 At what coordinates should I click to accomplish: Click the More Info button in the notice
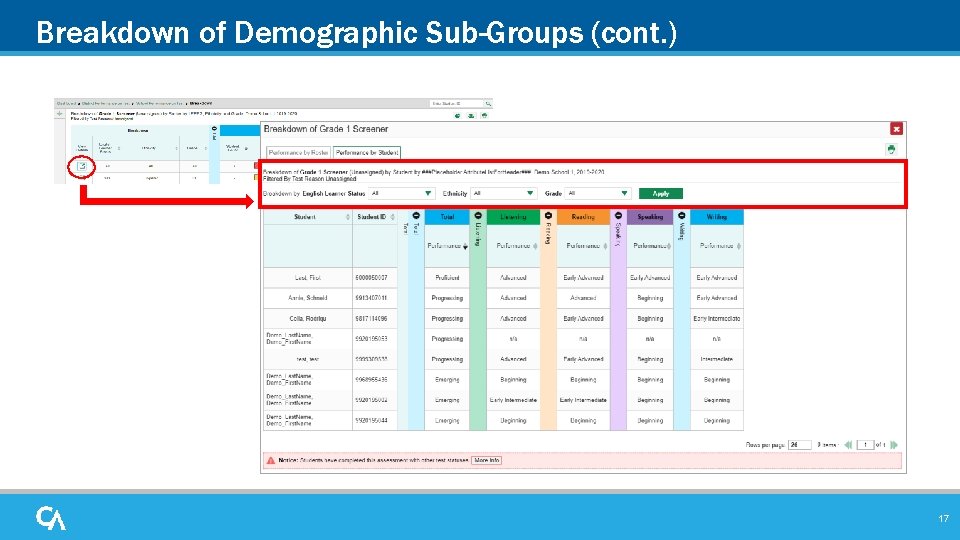(x=487, y=460)
